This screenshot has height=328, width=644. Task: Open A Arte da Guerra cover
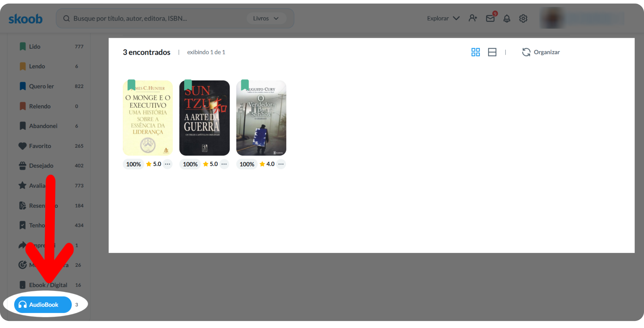point(204,118)
